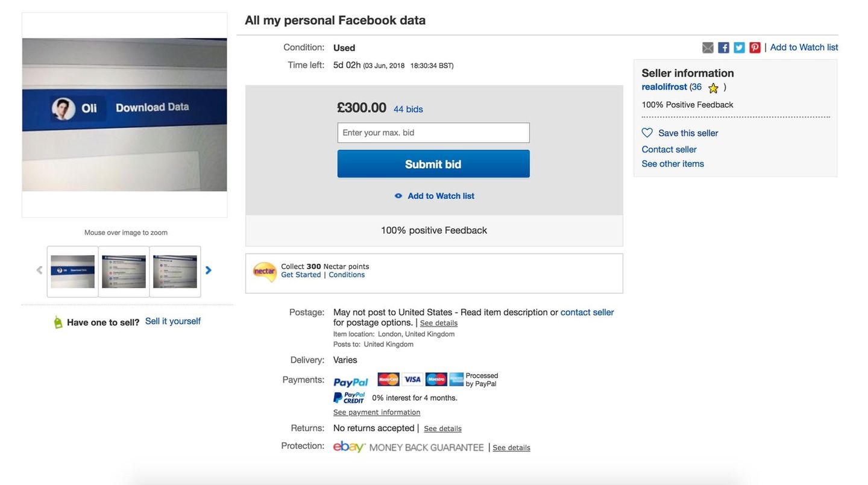Show next thumbnails with right arrow
The height and width of the screenshot is (485, 868).
click(x=209, y=271)
